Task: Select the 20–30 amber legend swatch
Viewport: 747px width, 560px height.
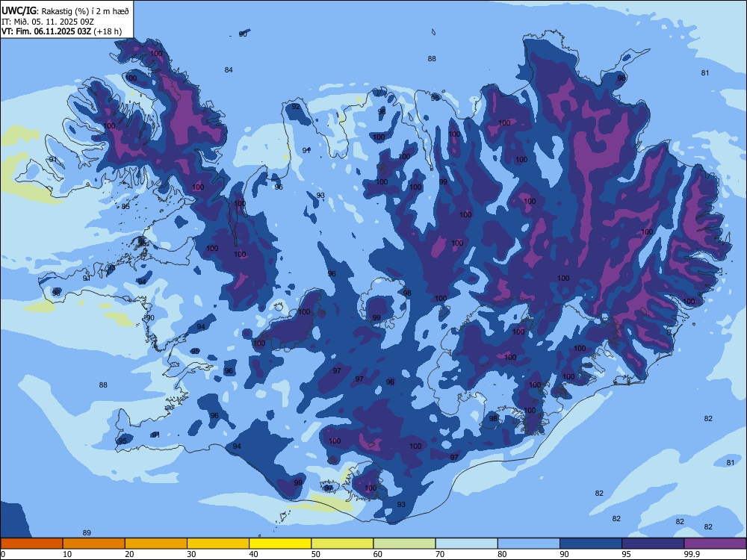Action: [x=156, y=544]
